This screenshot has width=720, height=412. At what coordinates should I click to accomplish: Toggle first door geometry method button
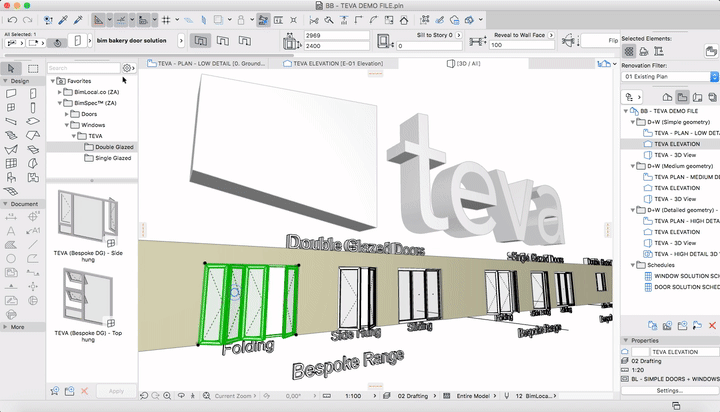200,40
